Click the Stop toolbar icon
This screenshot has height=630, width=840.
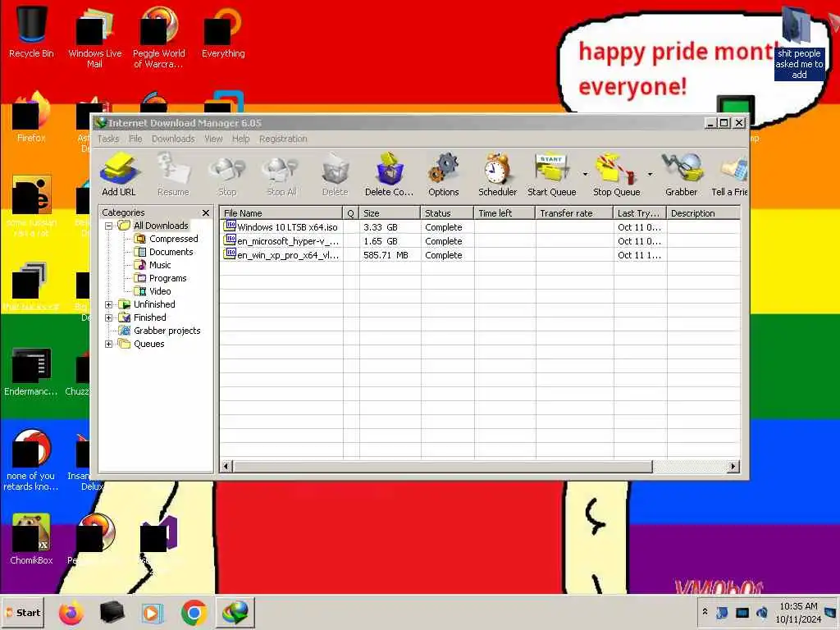227,174
